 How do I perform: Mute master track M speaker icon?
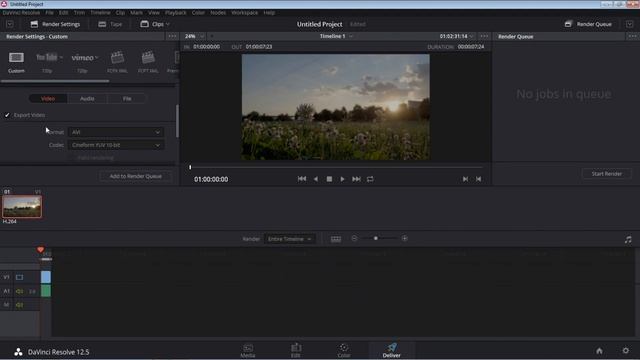[19, 305]
